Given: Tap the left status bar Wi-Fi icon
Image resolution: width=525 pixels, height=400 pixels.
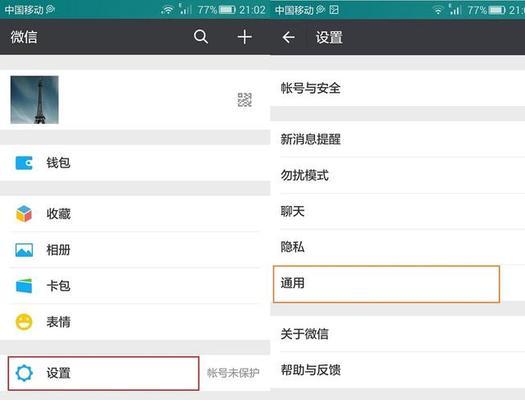Looking at the screenshot, I should pos(167,10).
